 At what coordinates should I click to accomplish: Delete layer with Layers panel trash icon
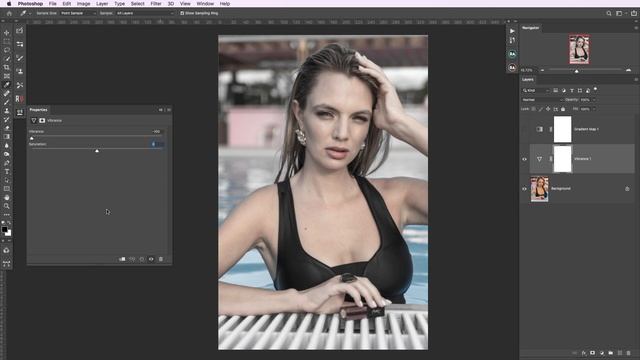(x=629, y=353)
